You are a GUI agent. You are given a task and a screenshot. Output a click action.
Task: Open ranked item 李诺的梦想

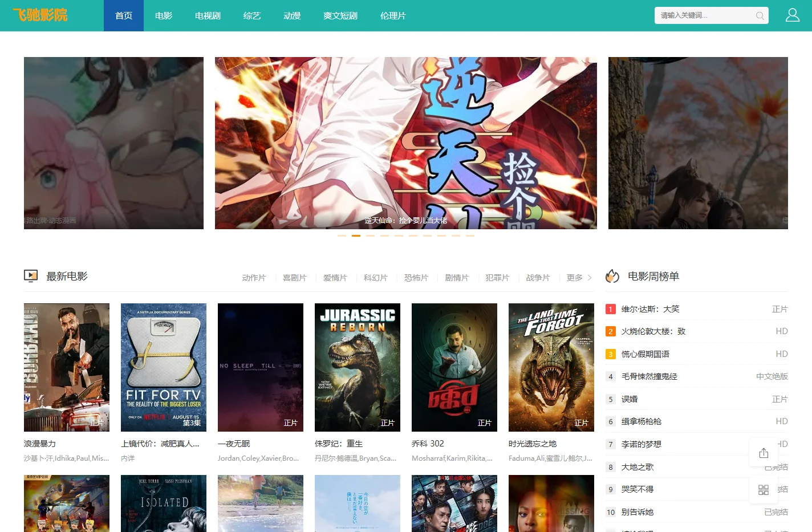(642, 444)
